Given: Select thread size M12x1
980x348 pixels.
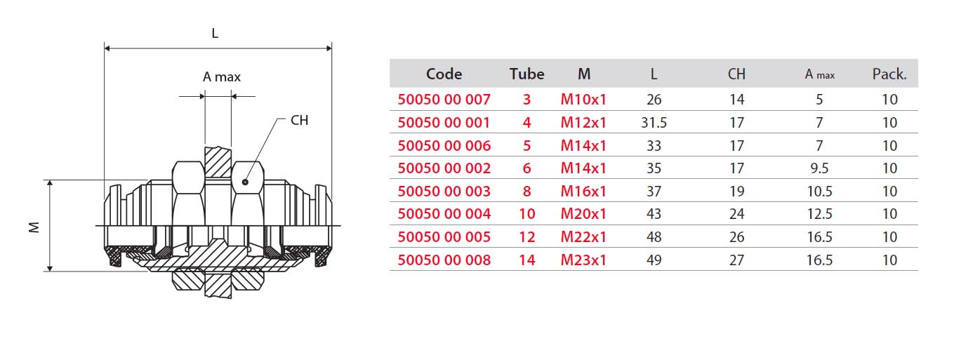Looking at the screenshot, I should [583, 123].
